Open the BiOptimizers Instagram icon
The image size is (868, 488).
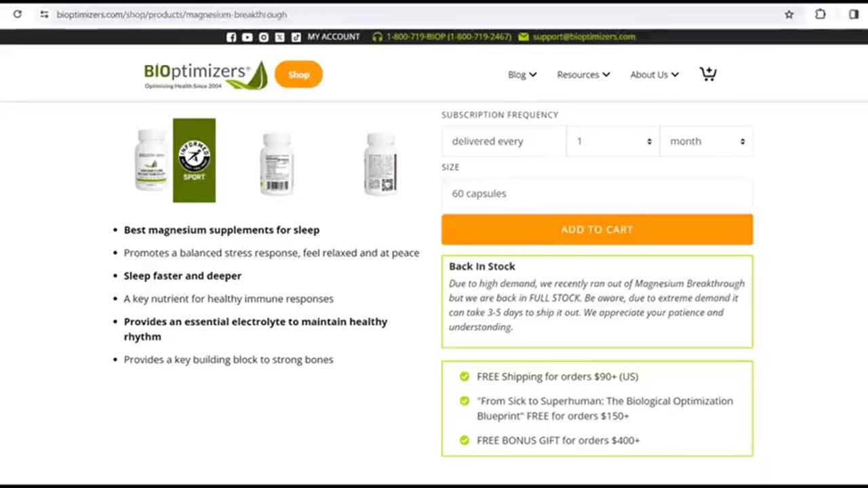264,37
